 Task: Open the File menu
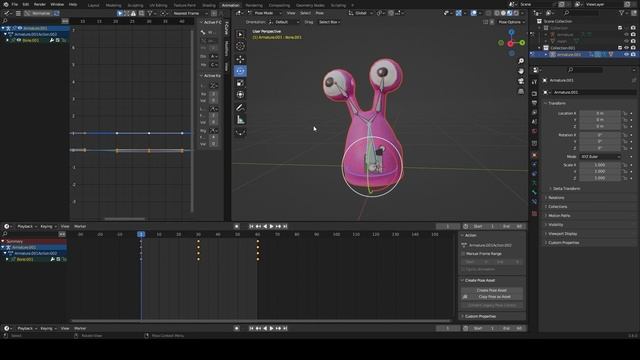[15, 4]
